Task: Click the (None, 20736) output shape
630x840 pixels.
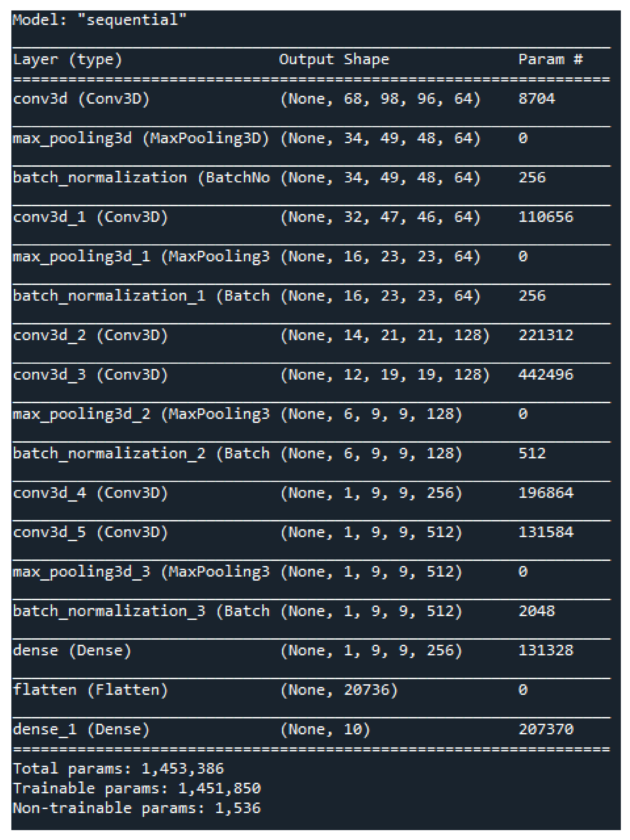Action: (339, 690)
